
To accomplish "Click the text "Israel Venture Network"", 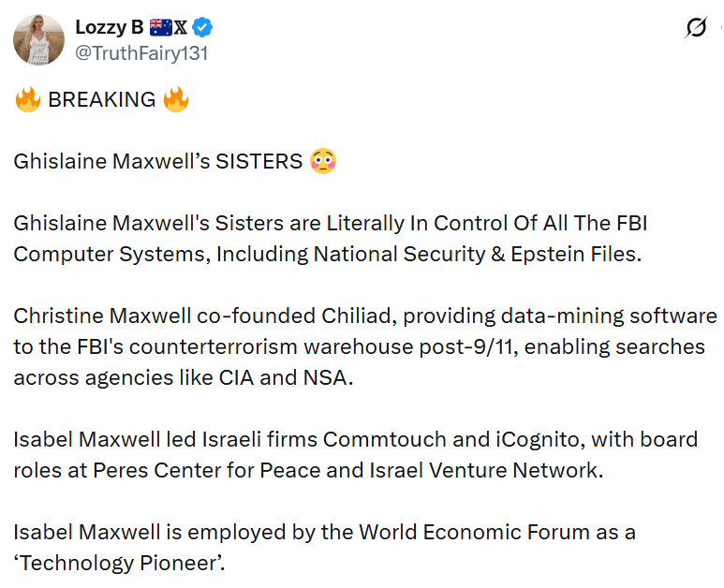I will coord(498,470).
